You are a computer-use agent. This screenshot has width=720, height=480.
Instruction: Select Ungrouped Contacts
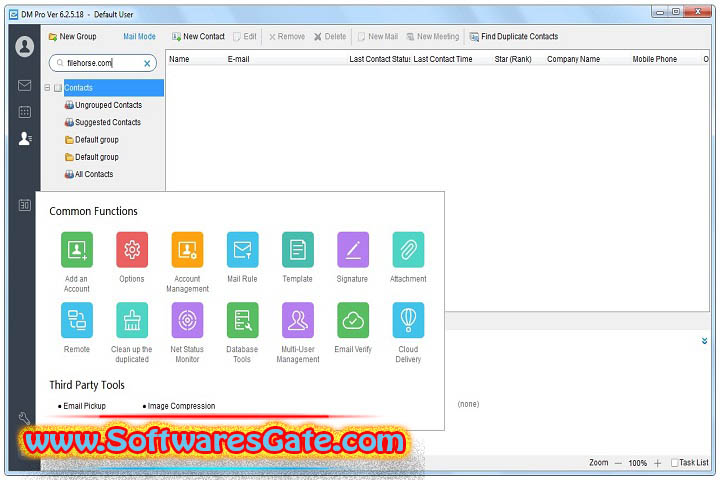[x=103, y=105]
